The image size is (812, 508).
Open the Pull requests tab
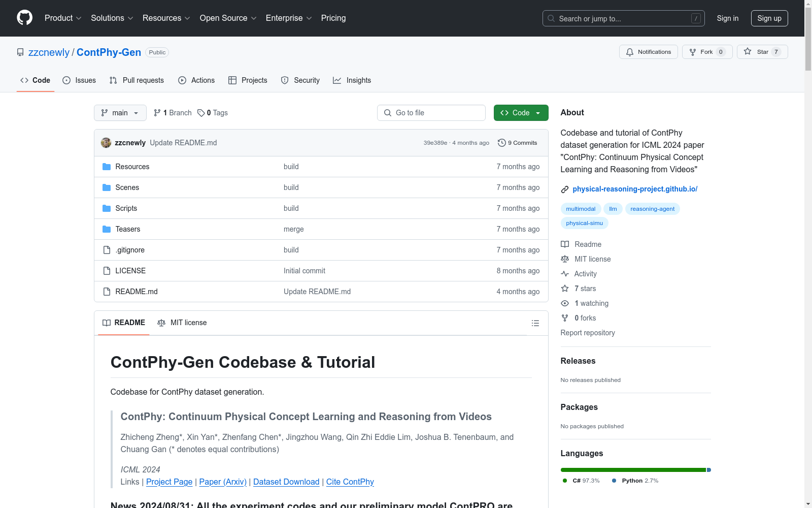pyautogui.click(x=137, y=80)
